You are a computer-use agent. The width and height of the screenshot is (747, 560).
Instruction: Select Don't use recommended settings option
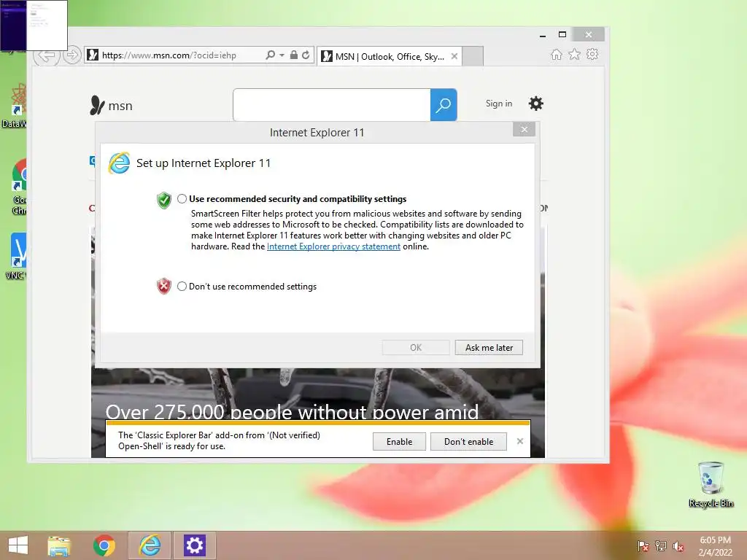click(x=182, y=286)
